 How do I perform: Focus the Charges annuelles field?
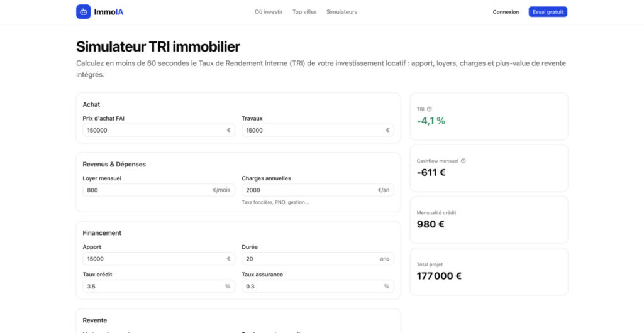318,190
